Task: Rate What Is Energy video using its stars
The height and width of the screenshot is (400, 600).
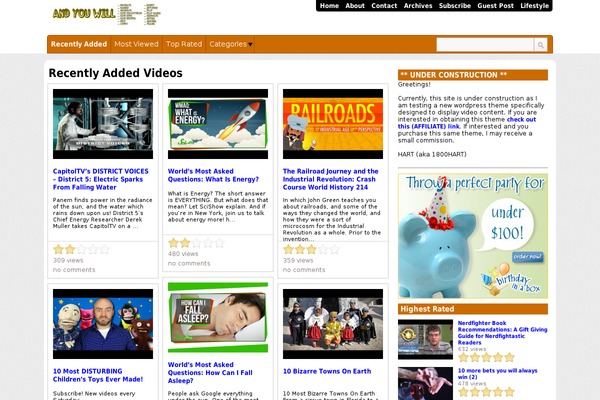Action: point(196,243)
